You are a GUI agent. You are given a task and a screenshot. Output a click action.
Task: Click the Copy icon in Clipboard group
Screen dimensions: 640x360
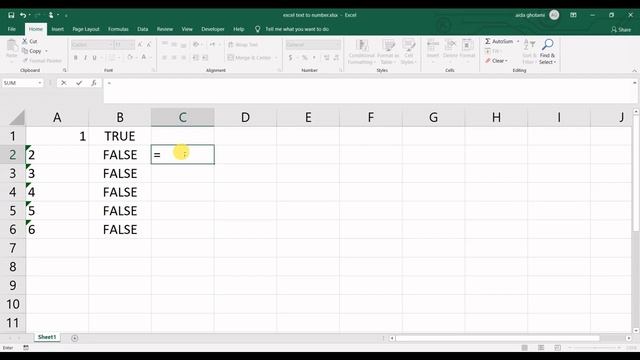click(25, 51)
